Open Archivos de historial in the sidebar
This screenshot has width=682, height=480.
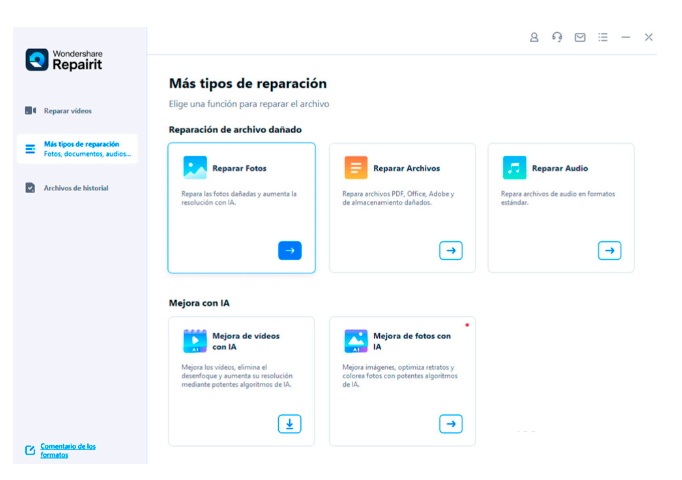tap(77, 188)
